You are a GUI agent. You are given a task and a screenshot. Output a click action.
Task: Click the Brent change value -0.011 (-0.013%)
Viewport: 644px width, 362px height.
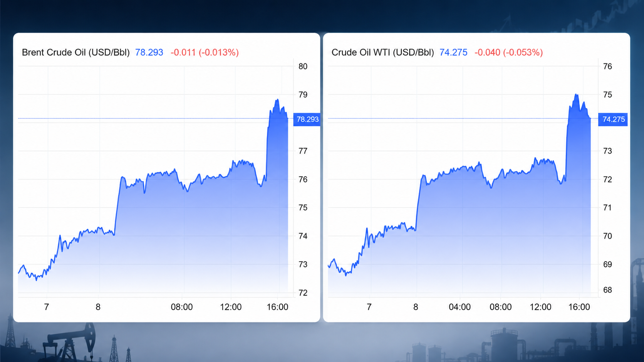[205, 52]
